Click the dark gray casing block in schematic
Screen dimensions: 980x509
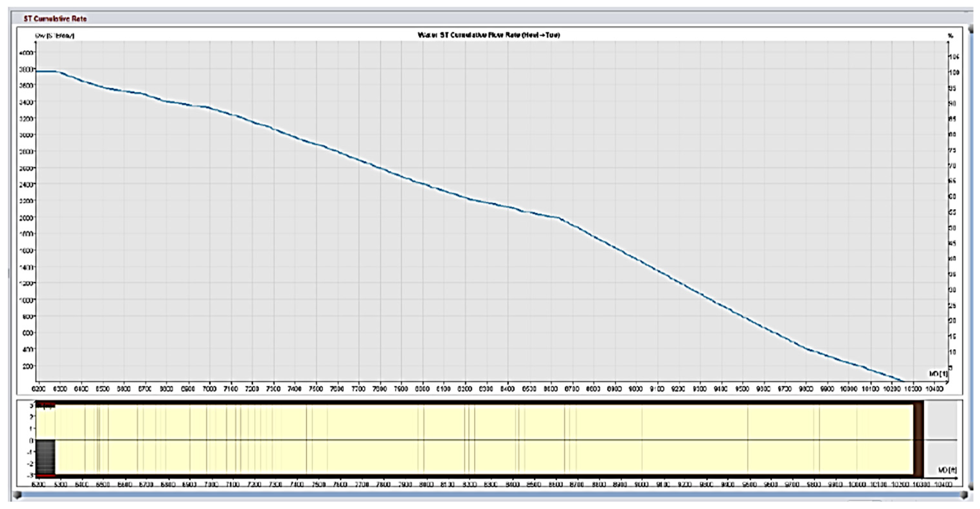coord(46,457)
